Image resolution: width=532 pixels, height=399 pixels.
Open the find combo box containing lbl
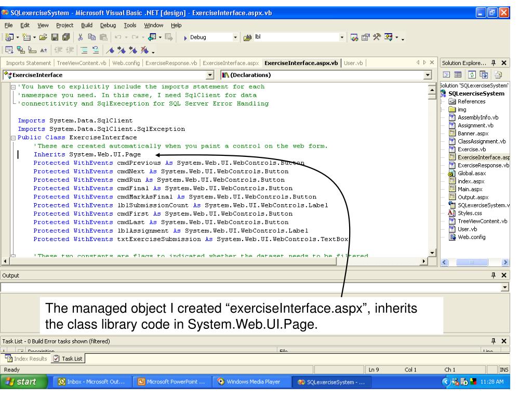coord(342,37)
